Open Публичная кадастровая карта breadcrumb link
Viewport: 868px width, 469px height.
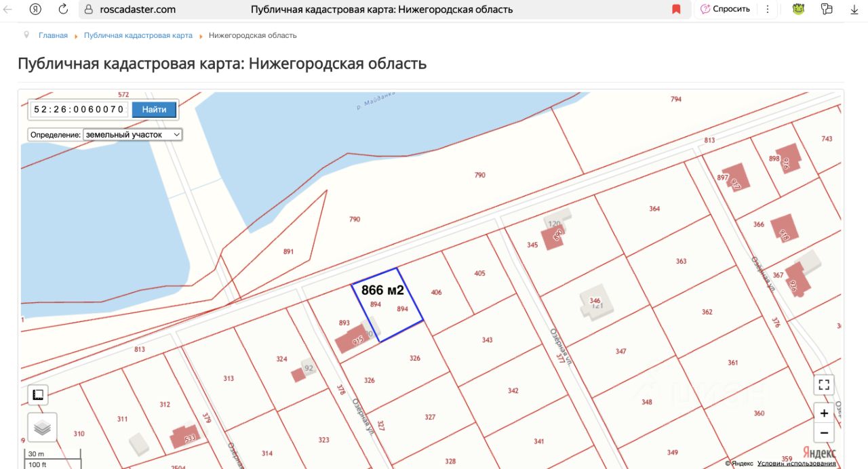point(138,35)
